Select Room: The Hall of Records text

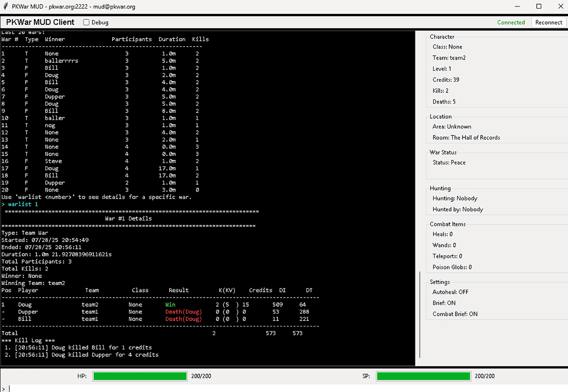click(466, 138)
